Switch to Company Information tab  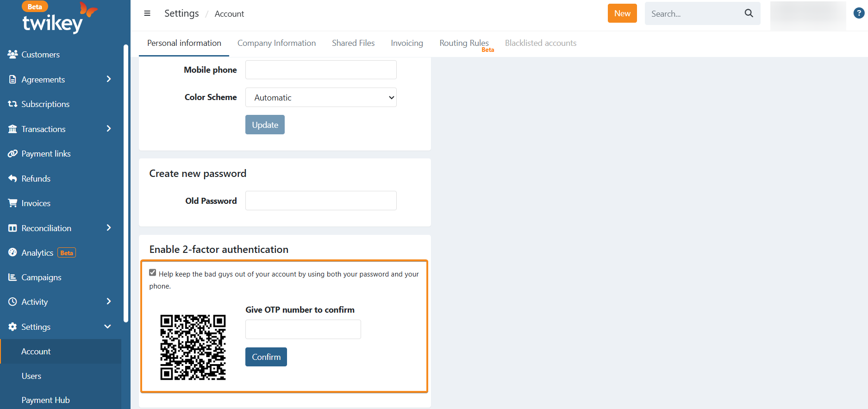point(276,43)
